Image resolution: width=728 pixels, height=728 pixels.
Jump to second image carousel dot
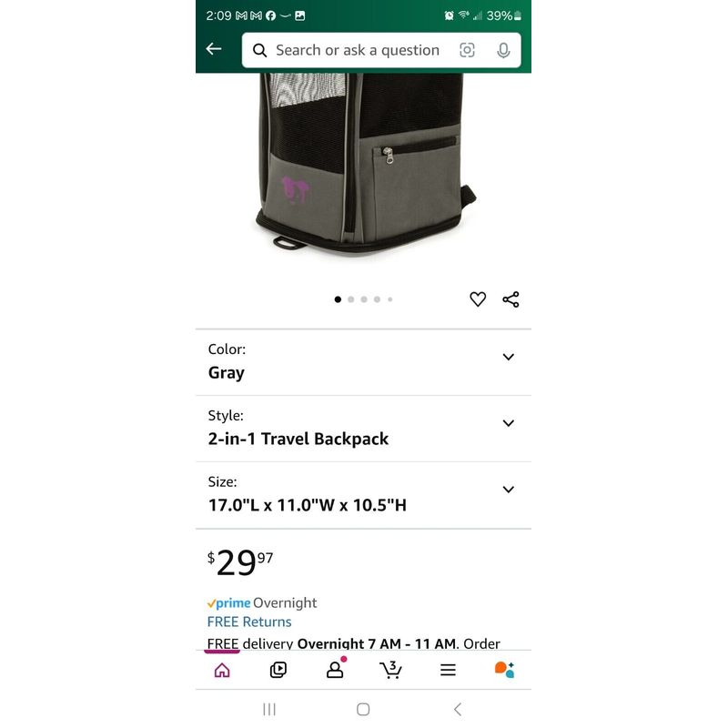(351, 299)
